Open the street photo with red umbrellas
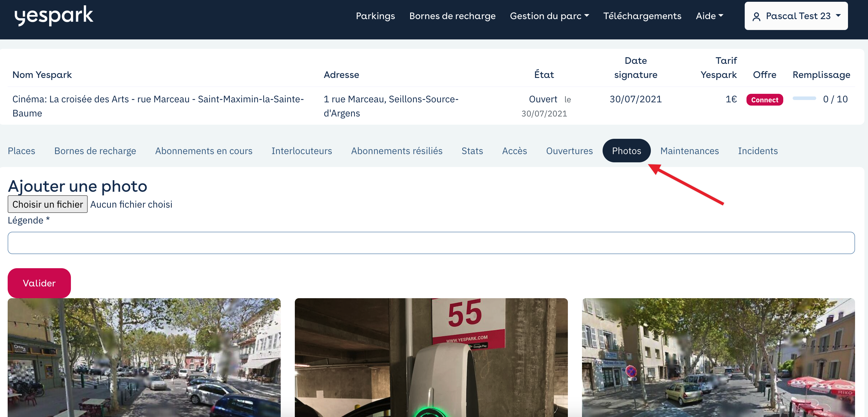The width and height of the screenshot is (868, 417). click(718, 357)
